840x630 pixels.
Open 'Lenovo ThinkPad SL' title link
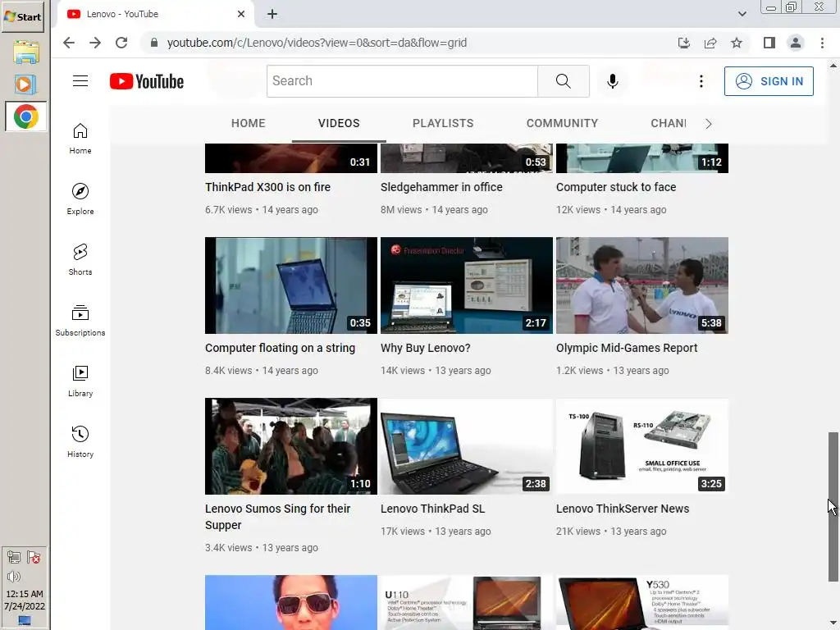coord(432,509)
